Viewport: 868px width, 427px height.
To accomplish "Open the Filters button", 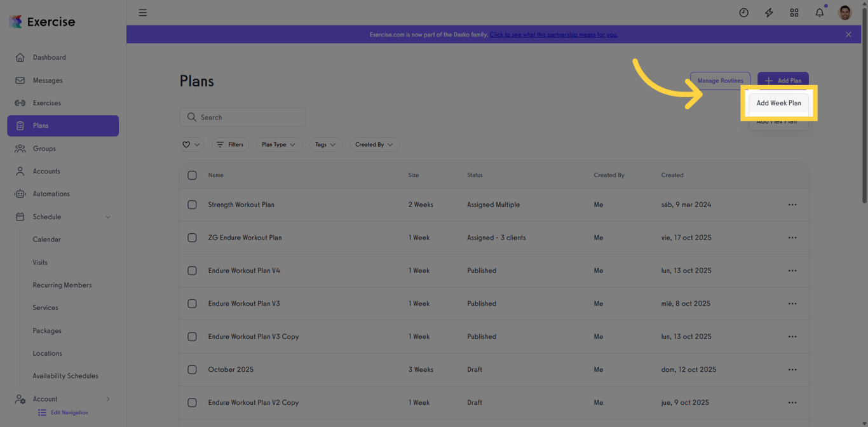I will [x=230, y=145].
